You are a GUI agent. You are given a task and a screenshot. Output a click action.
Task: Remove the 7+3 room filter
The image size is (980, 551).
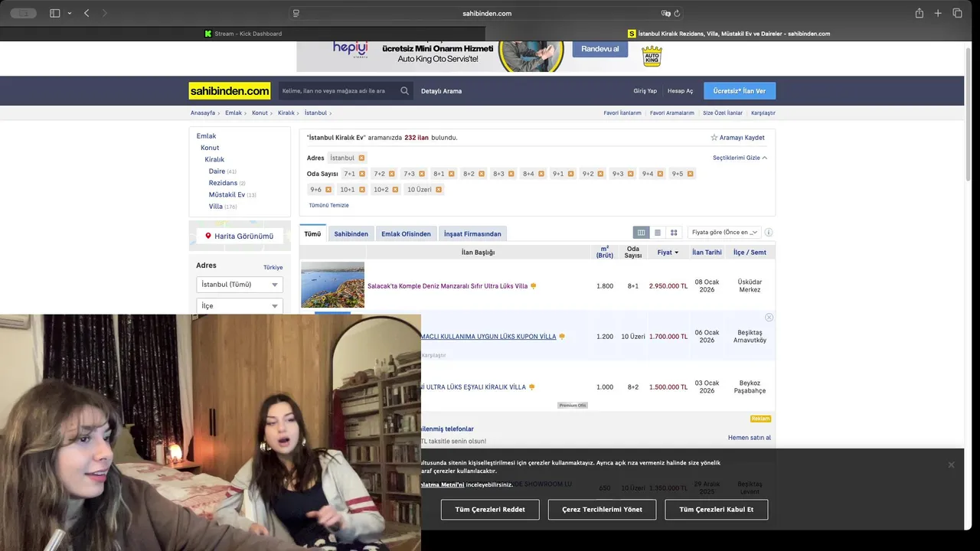click(422, 174)
